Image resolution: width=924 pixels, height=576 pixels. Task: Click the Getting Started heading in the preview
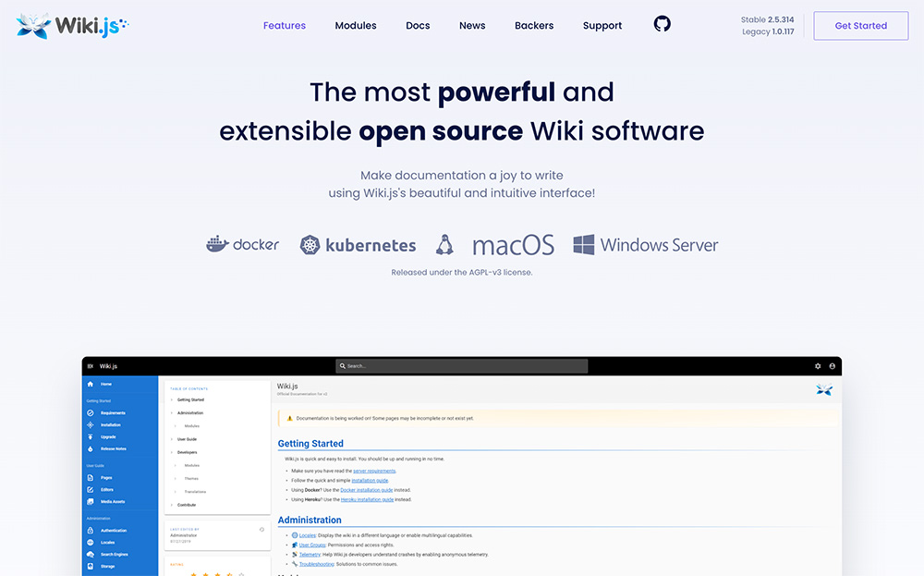(x=310, y=444)
